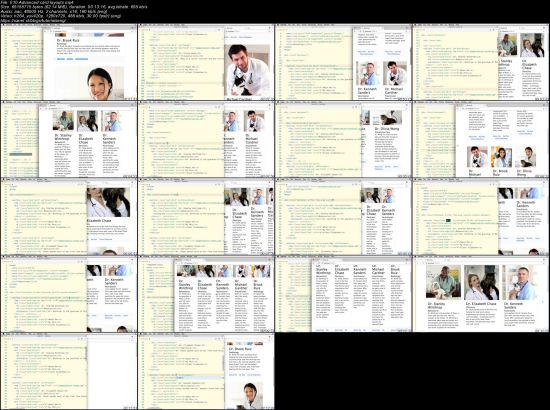The height and width of the screenshot is (410, 550).
Task: Open the frame with five text columns without photos
Action: [343, 294]
